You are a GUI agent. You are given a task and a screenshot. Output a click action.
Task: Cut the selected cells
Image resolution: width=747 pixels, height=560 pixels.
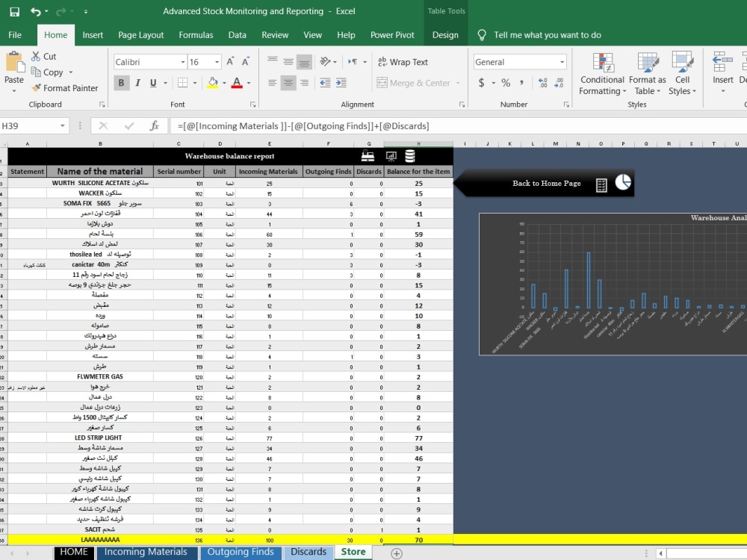[x=43, y=56]
